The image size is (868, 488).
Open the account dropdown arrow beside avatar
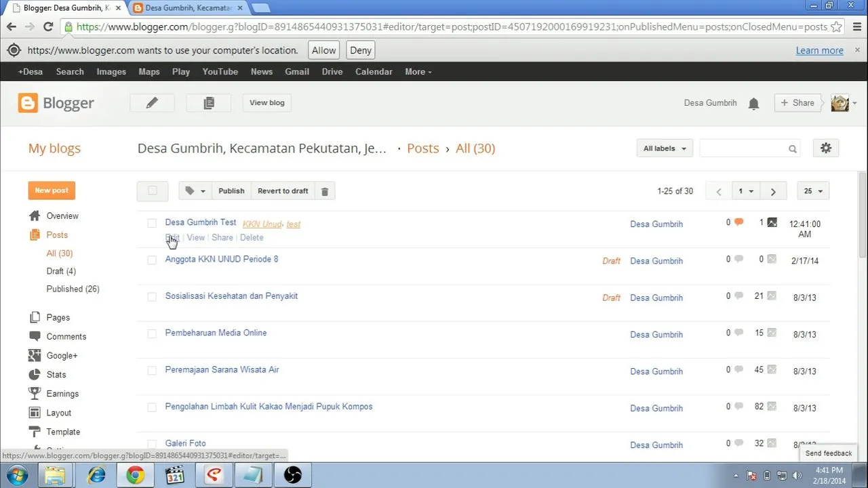[x=854, y=104]
